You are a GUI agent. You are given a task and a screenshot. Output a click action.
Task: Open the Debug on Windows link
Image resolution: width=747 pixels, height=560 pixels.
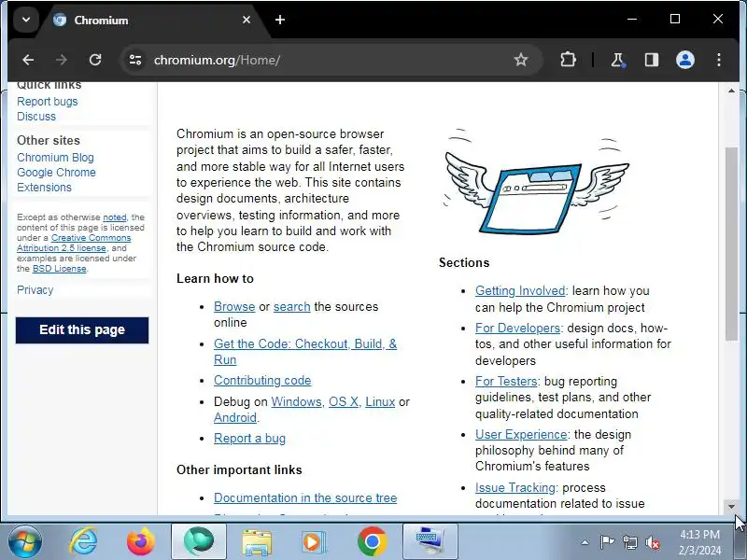coord(296,402)
